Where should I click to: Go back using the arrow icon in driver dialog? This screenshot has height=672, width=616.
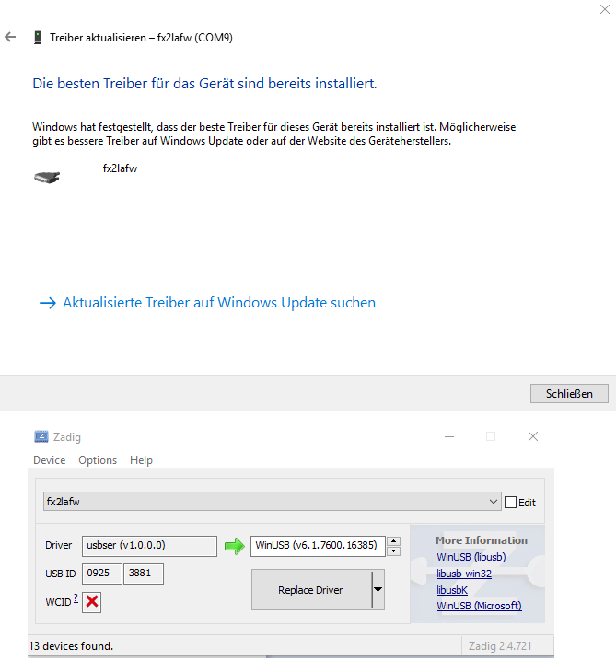[10, 38]
